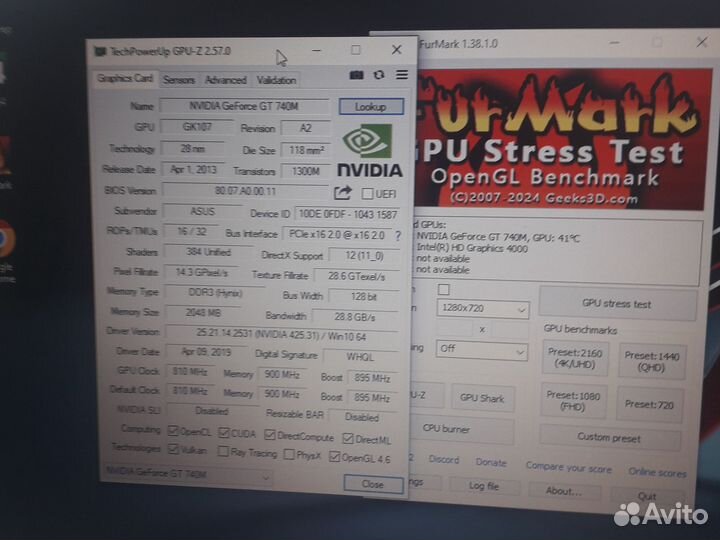Click the CPU burner button
The width and height of the screenshot is (720, 540).
pos(460,428)
